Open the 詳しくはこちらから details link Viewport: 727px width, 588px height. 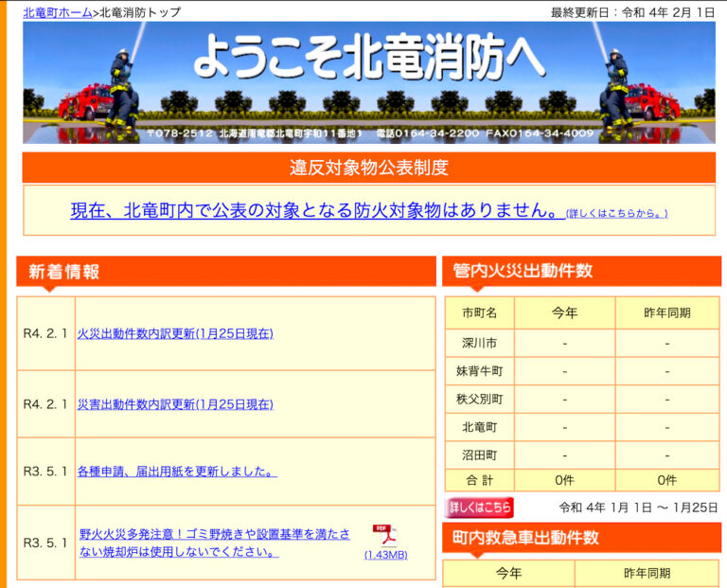coord(616,214)
